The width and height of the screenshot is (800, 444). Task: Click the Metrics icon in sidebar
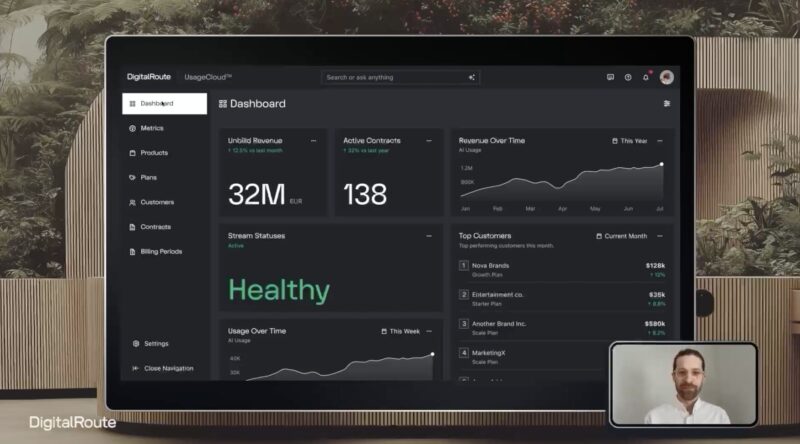(132, 129)
